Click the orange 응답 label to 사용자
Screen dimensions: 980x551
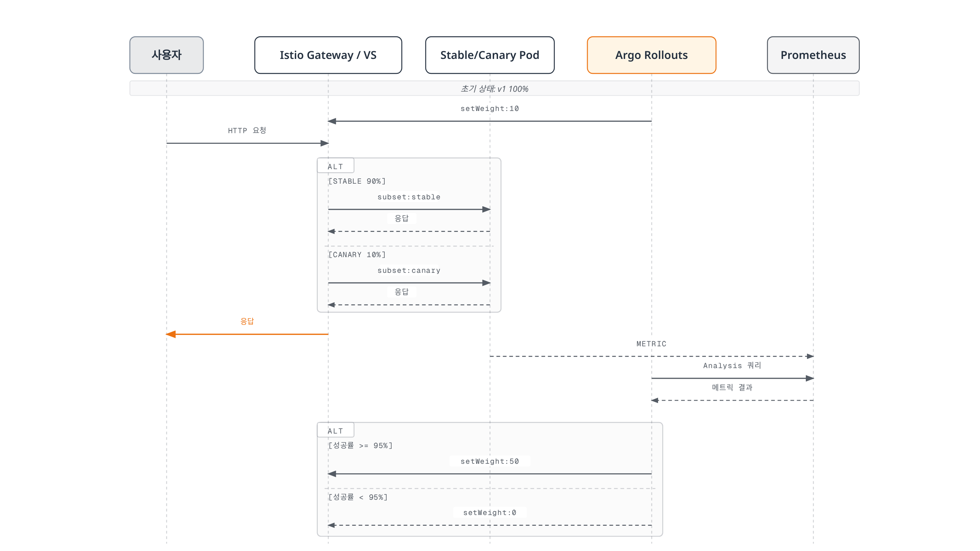point(247,321)
